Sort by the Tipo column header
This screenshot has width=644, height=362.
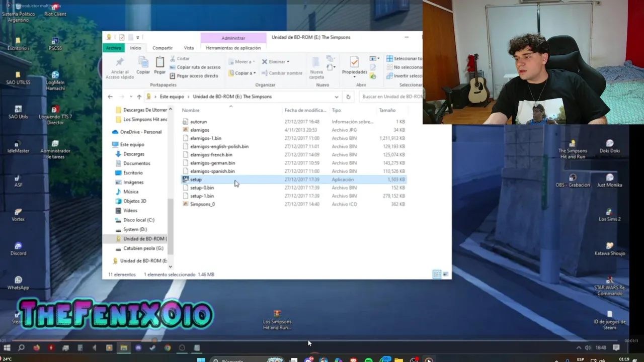click(336, 110)
